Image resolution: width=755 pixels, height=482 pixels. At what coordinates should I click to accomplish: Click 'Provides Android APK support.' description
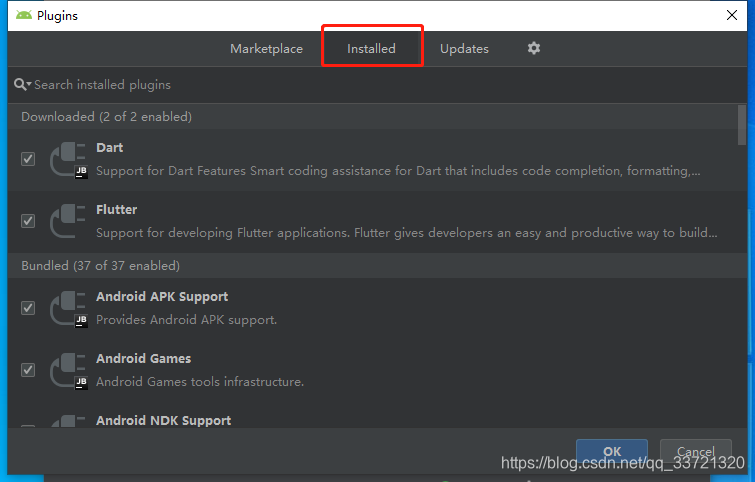tap(186, 320)
